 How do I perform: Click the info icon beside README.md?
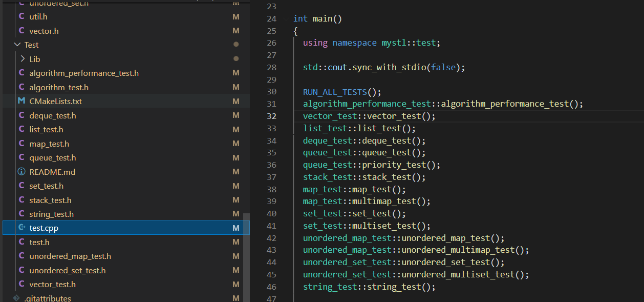(22, 172)
